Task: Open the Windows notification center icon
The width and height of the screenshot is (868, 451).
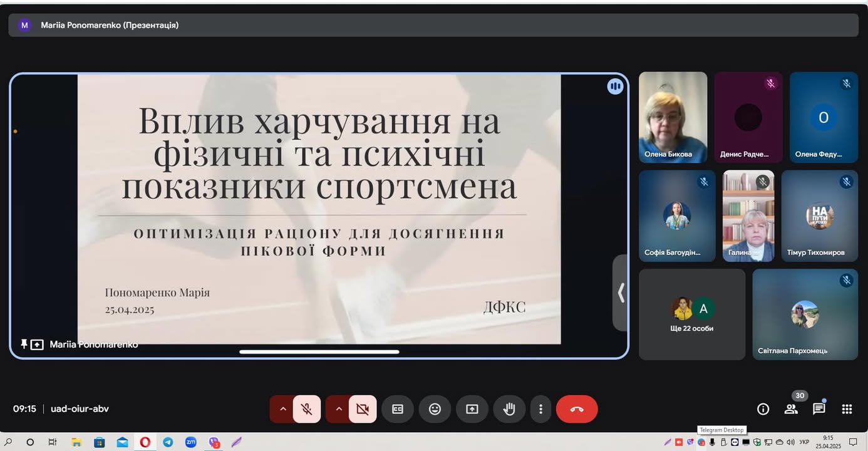Action: point(853,442)
